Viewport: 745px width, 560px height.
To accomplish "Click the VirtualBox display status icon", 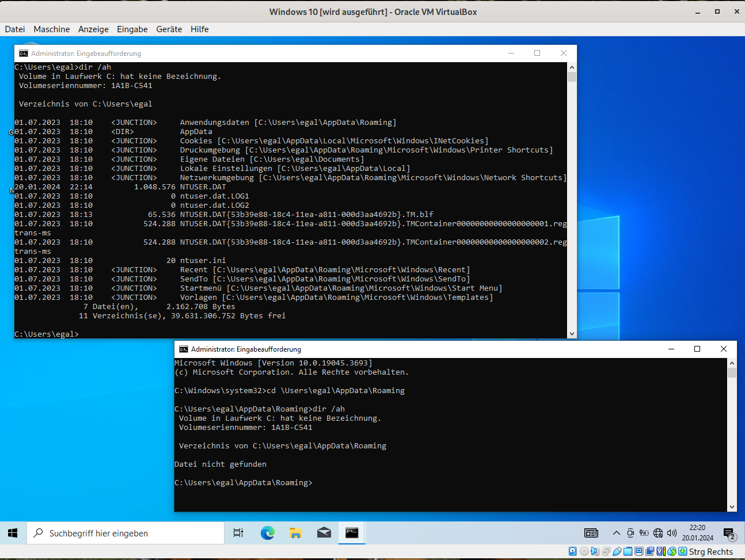I will click(638, 551).
